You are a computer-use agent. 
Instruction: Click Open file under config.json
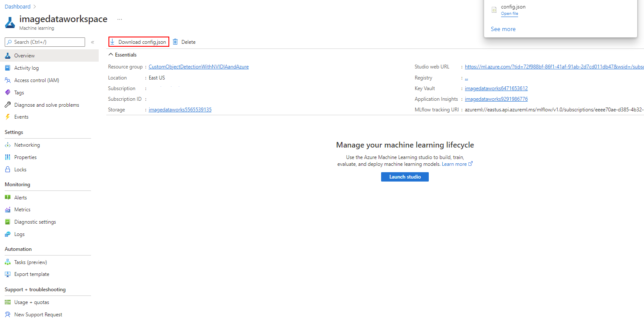(510, 14)
